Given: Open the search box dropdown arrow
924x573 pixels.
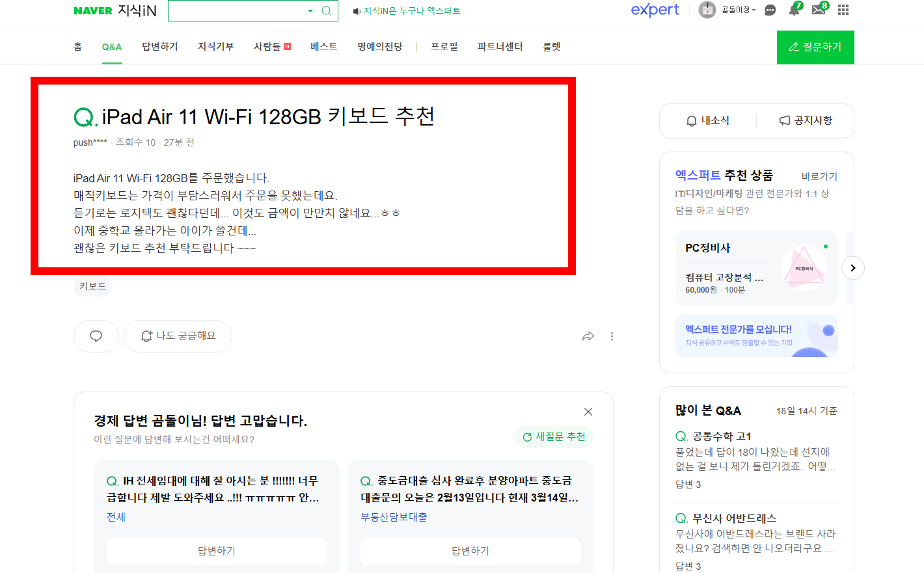Looking at the screenshot, I should coord(310,10).
